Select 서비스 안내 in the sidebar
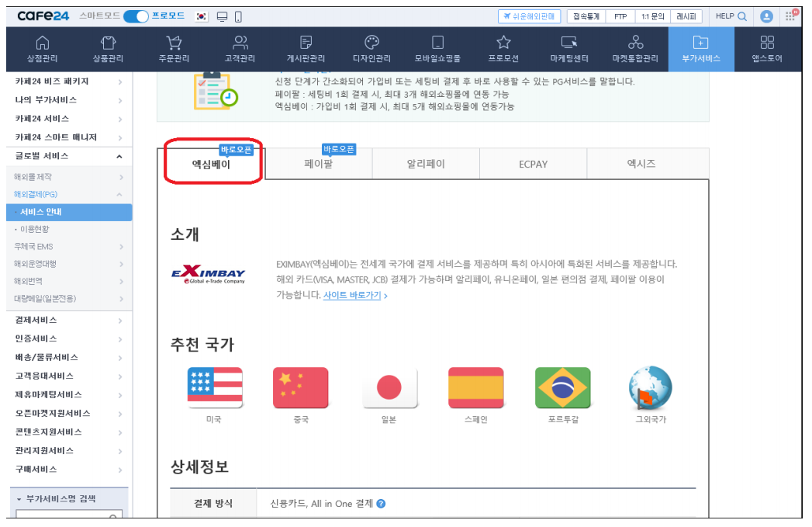The image size is (812, 527). (69, 212)
